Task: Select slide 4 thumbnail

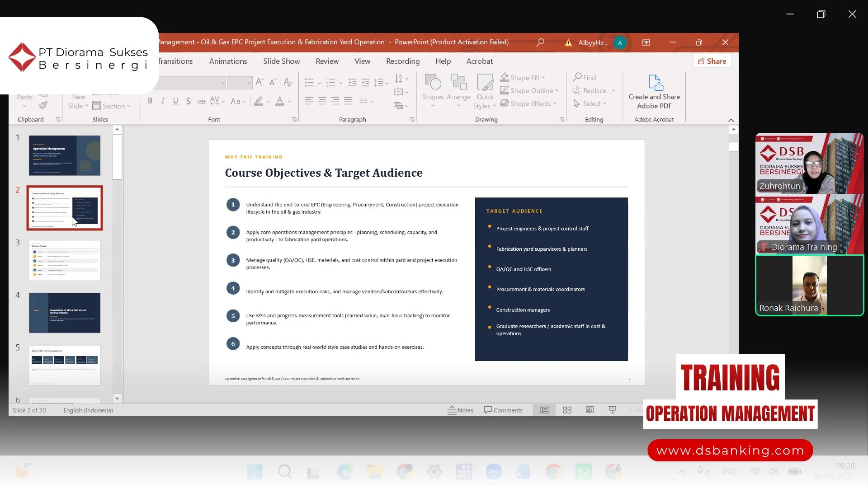Action: point(65,313)
